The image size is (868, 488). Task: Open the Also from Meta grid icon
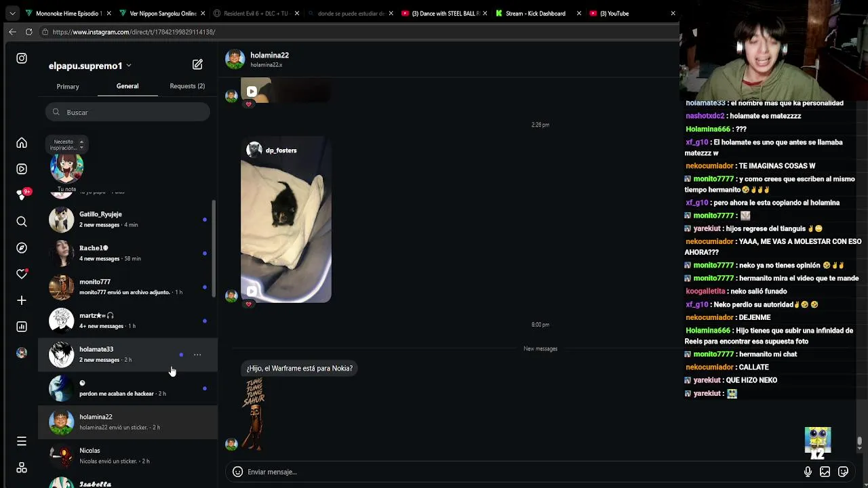coord(22,468)
